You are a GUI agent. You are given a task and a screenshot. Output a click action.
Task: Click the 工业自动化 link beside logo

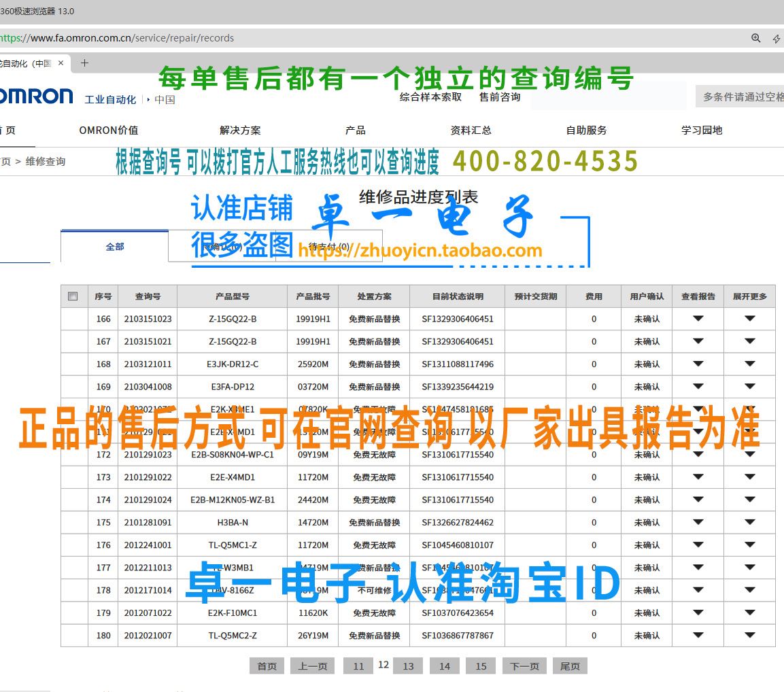click(110, 99)
